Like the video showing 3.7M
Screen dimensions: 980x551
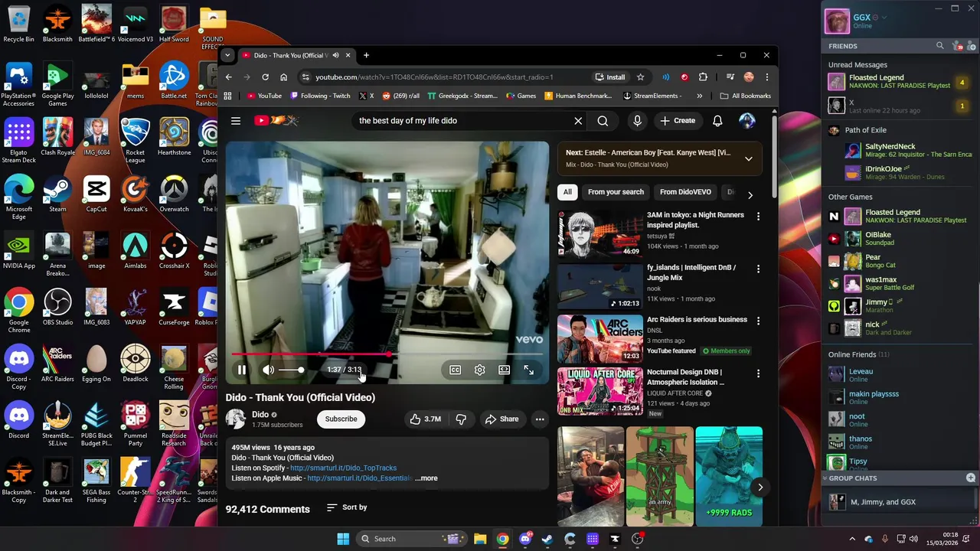click(x=426, y=419)
